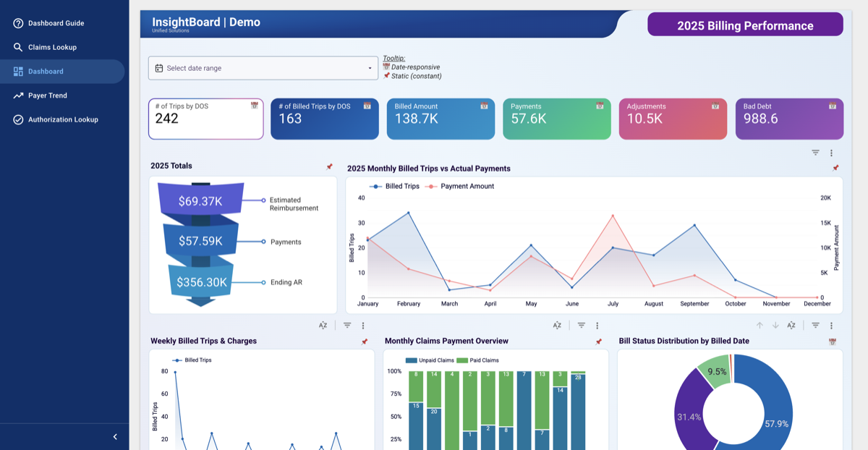Viewport: 868px width, 450px height.
Task: Click the date range dropdown arrow
Action: coord(370,69)
